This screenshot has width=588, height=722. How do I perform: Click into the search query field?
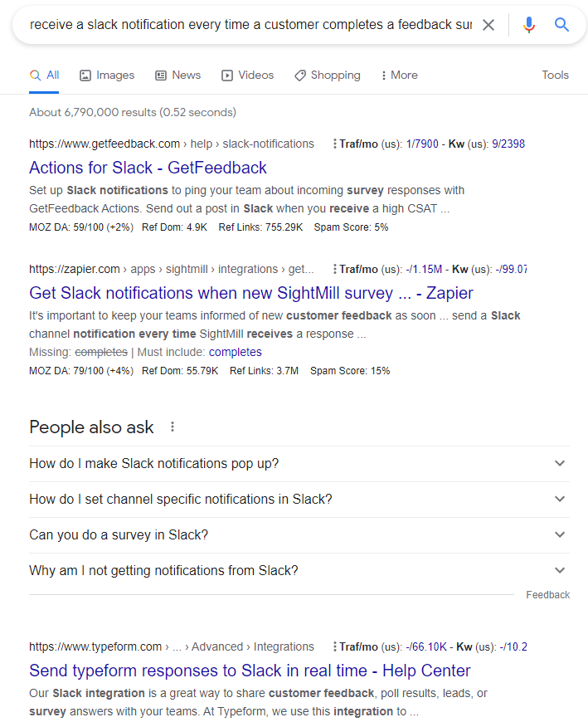[x=249, y=25]
